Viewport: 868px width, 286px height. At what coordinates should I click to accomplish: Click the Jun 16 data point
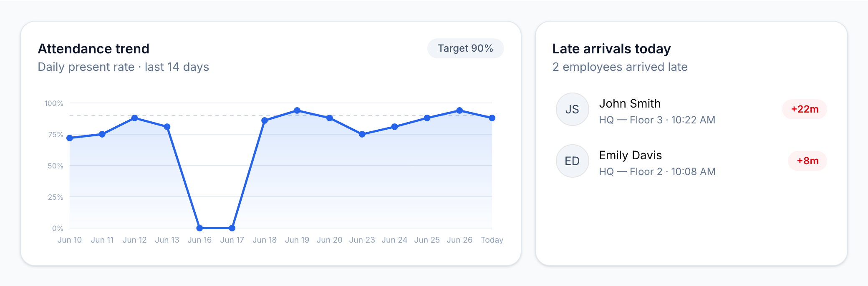pos(199,228)
